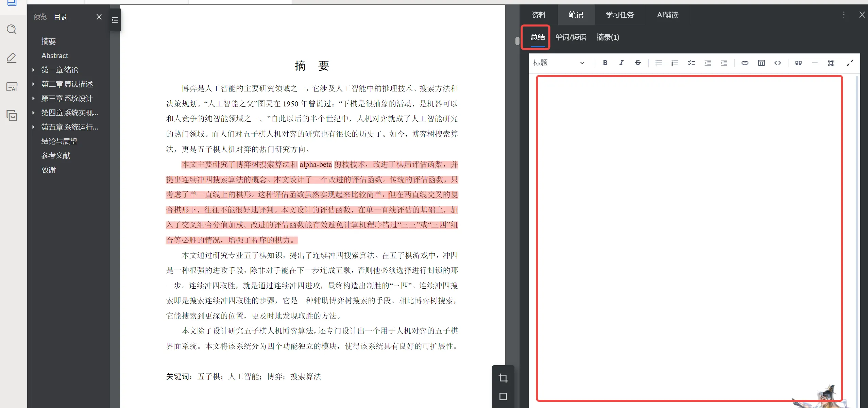Jump to the 参考文献 section

point(56,155)
